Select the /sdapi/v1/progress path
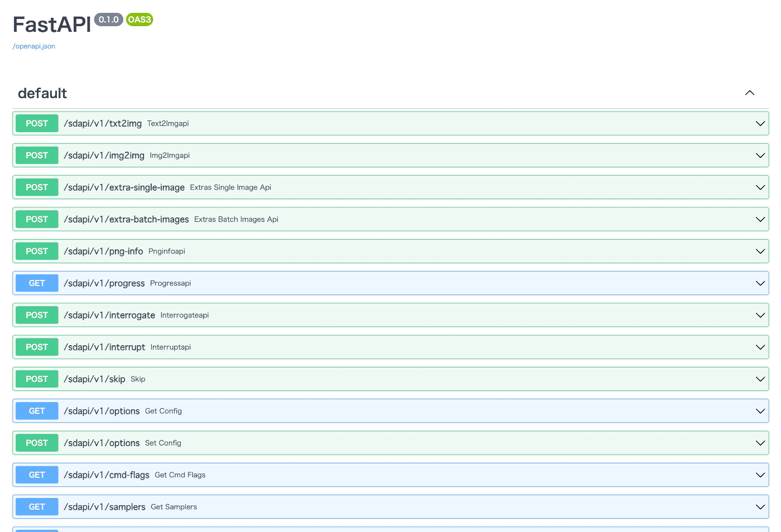The width and height of the screenshot is (781, 532). pyautogui.click(x=104, y=283)
